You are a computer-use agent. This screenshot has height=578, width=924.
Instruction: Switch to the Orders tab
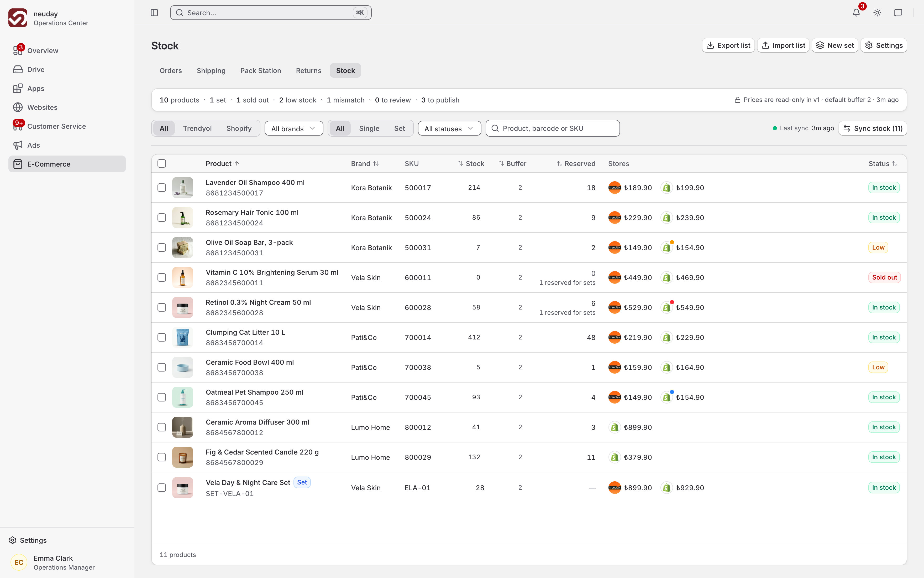171,71
